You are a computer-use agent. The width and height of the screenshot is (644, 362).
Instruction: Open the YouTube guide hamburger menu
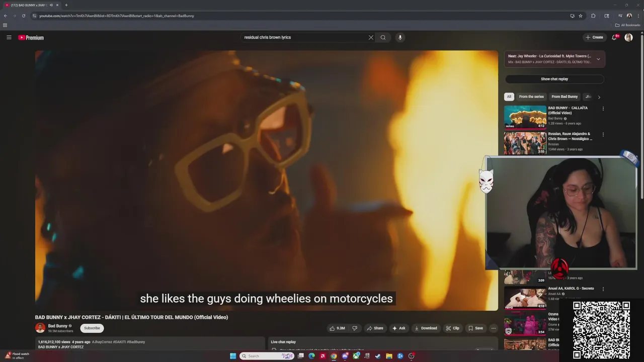[x=9, y=37]
